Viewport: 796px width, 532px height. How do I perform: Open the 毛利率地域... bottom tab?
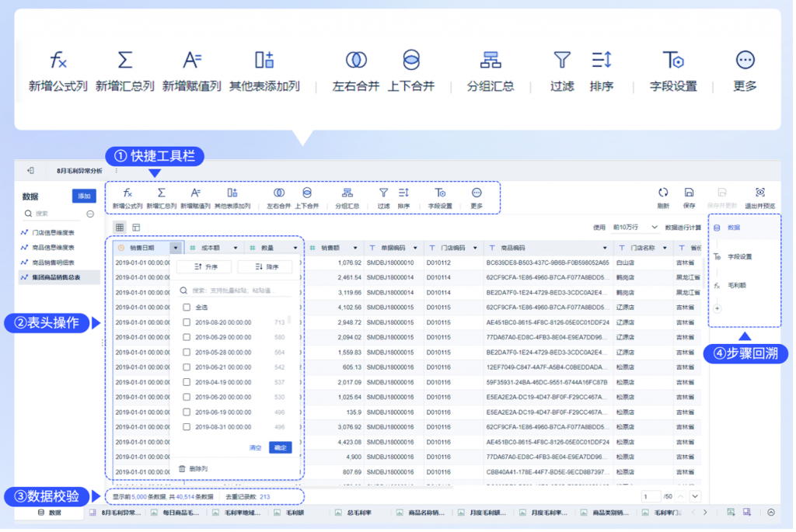(x=238, y=513)
